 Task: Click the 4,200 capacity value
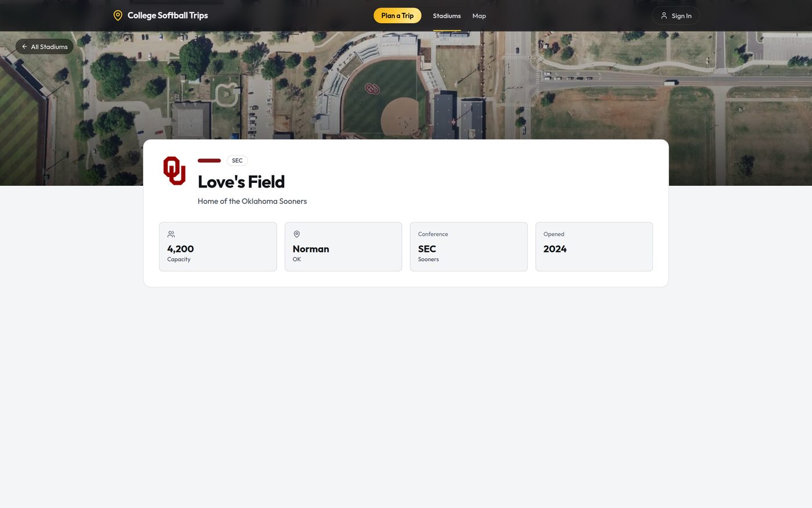point(180,249)
